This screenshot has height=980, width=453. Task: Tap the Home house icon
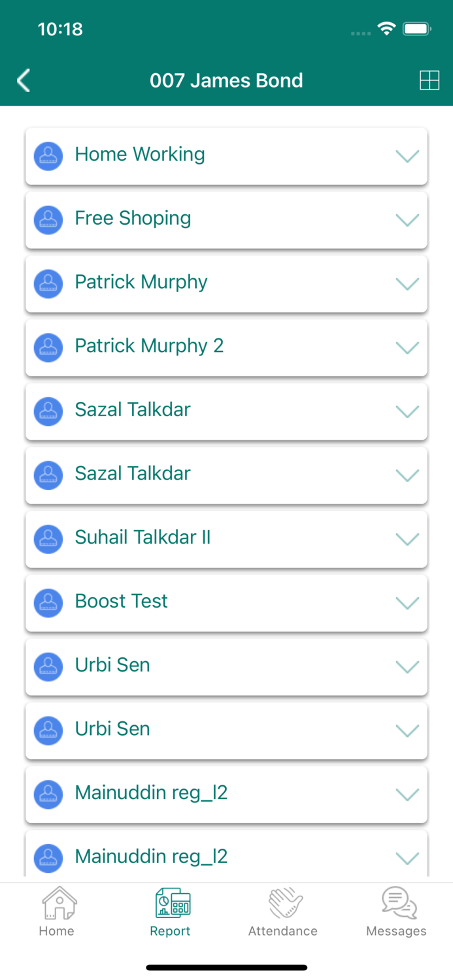[x=58, y=904]
